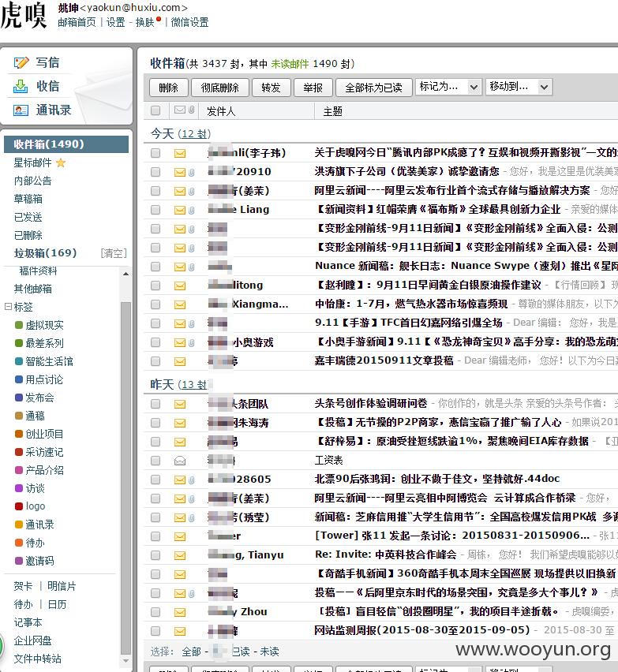Open the 已发送 folder
The width and height of the screenshot is (618, 672).
(x=28, y=217)
